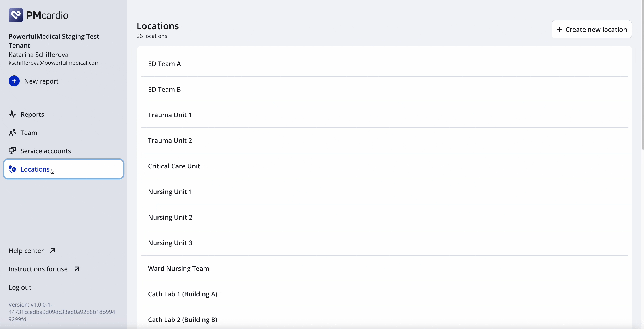Select Trauma Unit 2 in the list
This screenshot has height=329, width=644.
(x=384, y=140)
